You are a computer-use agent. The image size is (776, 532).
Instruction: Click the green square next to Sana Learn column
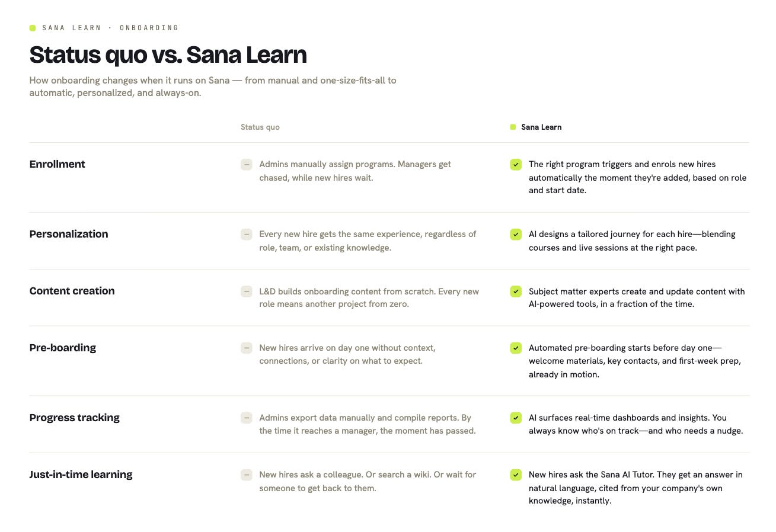click(513, 127)
